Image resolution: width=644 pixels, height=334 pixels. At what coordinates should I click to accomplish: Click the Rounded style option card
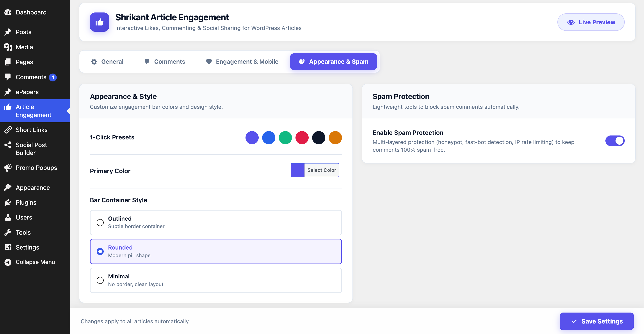pos(216,251)
